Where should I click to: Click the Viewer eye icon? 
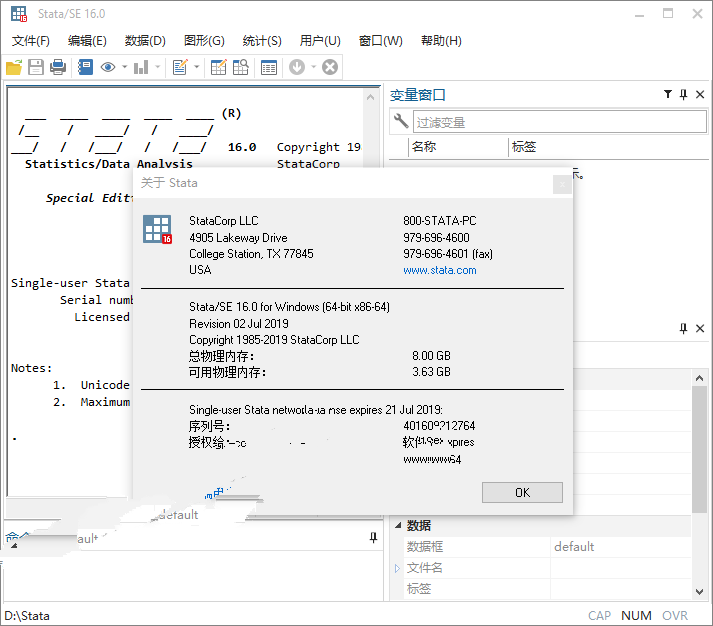[x=108, y=68]
